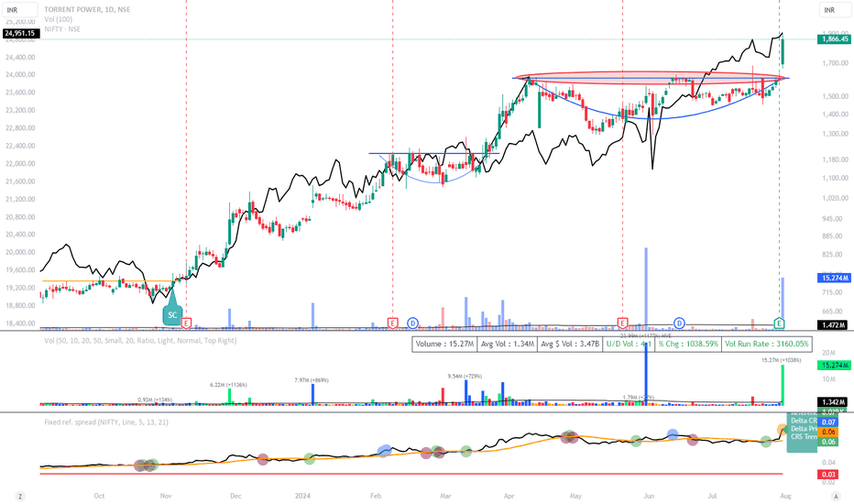Screen dimensions: 854x504
Task: Toggle the auto scale A button at bottom right
Action: click(836, 496)
